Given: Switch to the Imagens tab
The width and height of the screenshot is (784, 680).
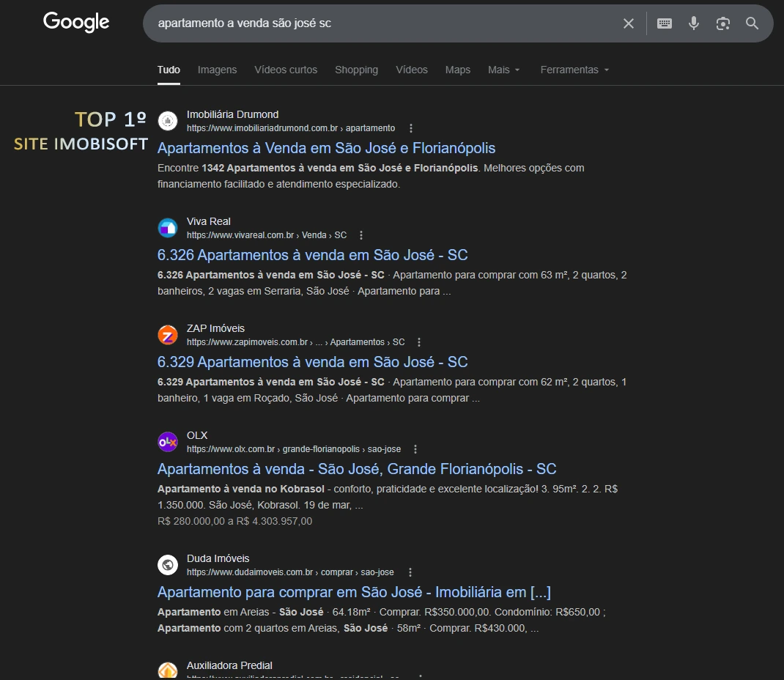Looking at the screenshot, I should tap(216, 70).
